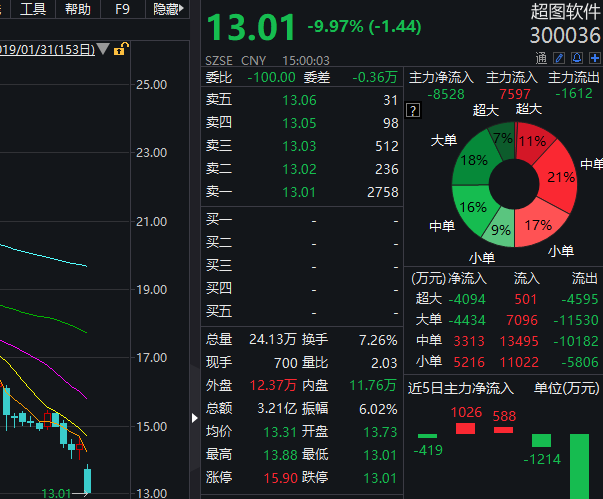Click the blue bell alert icon
Screen dimensions: 603x499
coord(577,58)
